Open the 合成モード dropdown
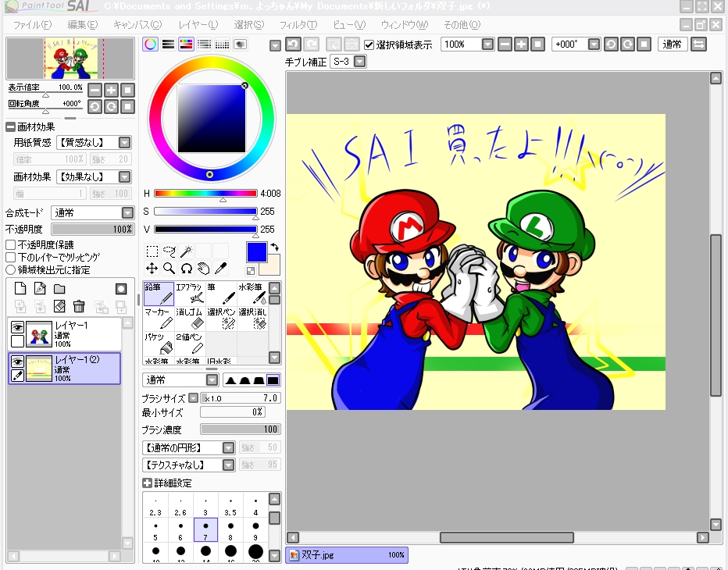The image size is (728, 570). (93, 212)
